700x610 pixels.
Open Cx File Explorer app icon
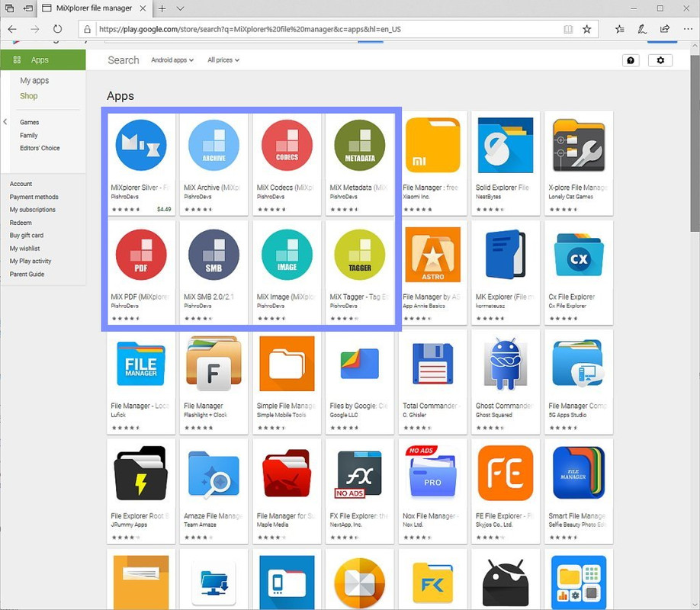[579, 255]
